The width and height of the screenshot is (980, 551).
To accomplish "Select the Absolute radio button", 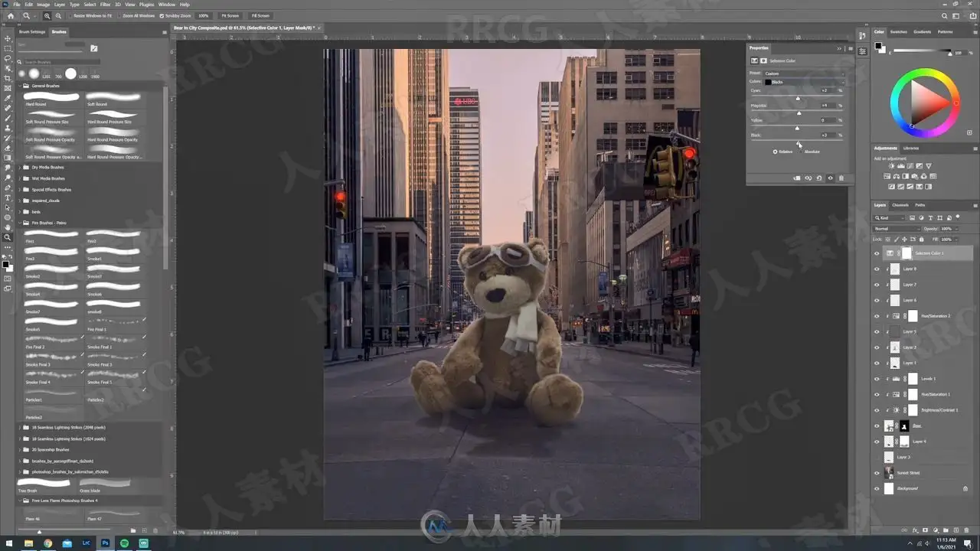I will pos(801,152).
